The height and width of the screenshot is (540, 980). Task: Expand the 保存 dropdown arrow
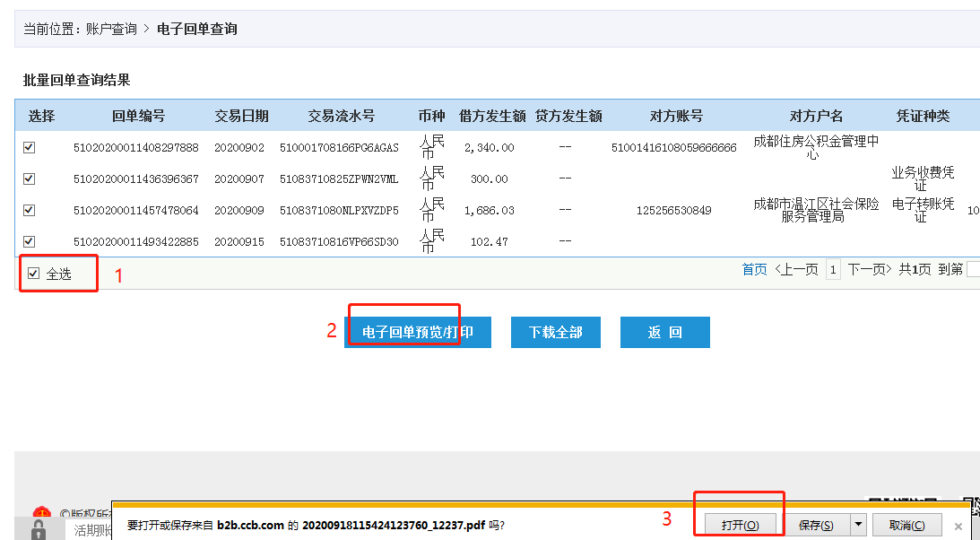(x=859, y=525)
